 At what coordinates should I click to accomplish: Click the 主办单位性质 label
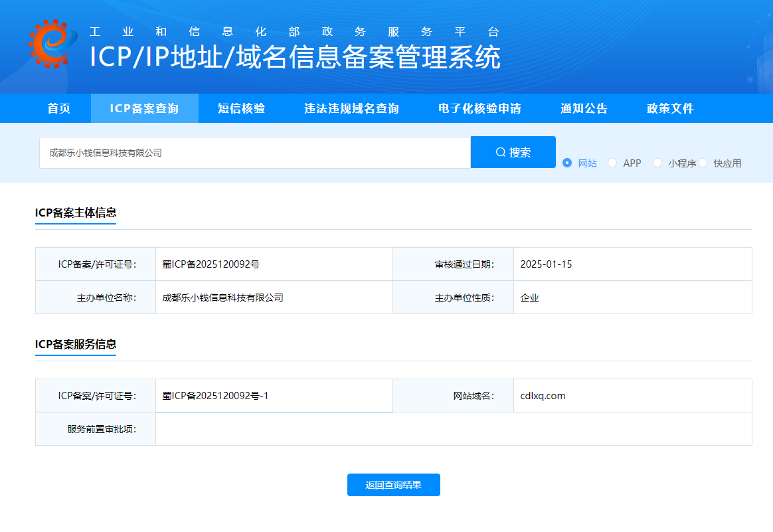click(x=464, y=298)
